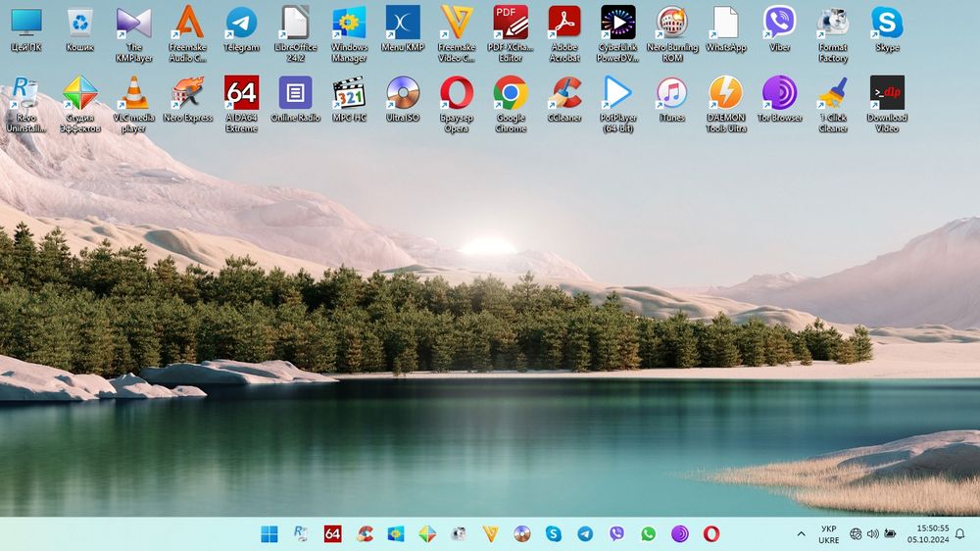This screenshot has height=551, width=980.
Task: Open Telegram from the taskbar
Action: 585,534
